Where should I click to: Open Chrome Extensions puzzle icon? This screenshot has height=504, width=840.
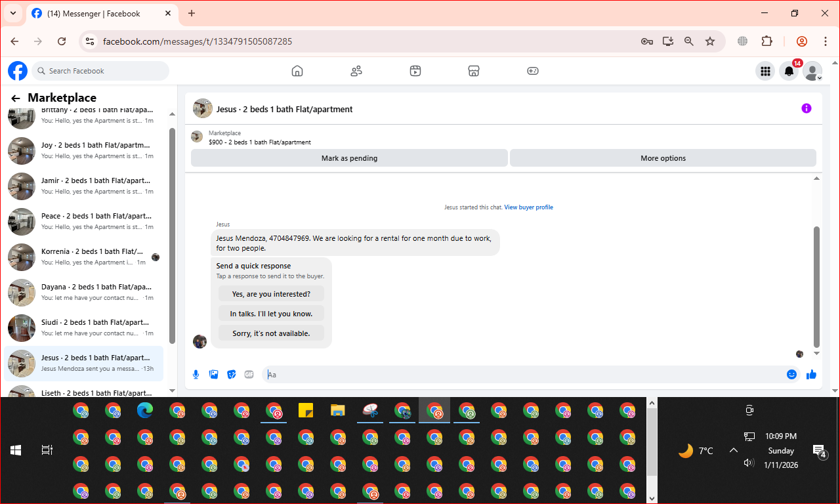(766, 41)
